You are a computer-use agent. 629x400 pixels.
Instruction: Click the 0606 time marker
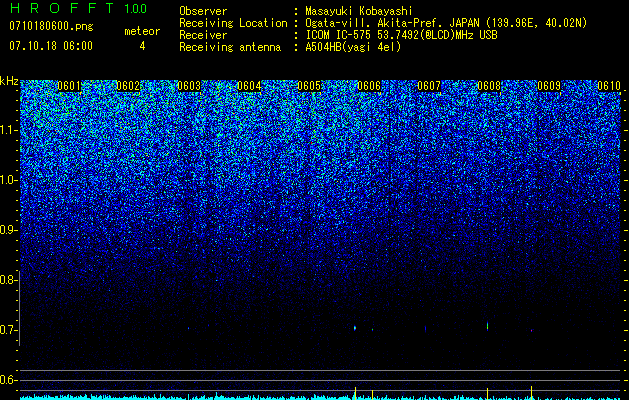tap(369, 86)
